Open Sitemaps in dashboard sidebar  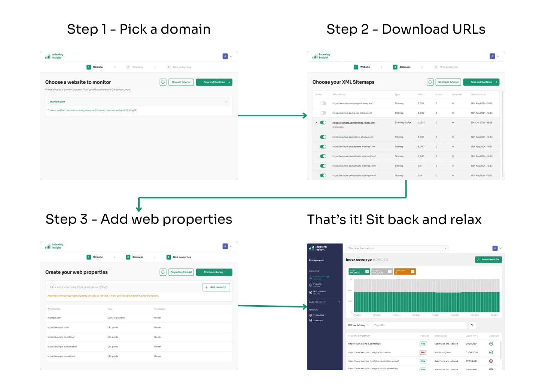coord(316,321)
